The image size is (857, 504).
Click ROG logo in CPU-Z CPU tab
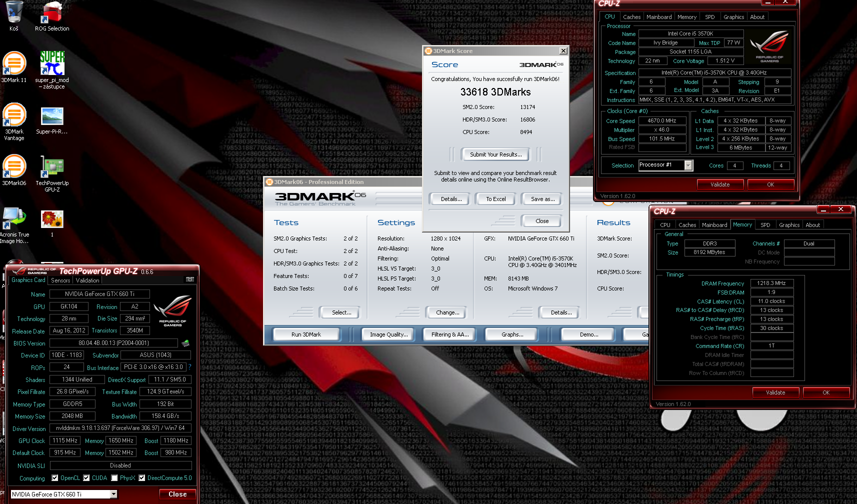click(769, 46)
